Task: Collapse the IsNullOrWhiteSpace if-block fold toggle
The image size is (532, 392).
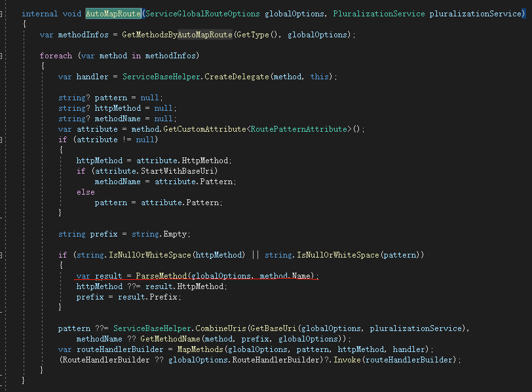Action: click(1, 255)
